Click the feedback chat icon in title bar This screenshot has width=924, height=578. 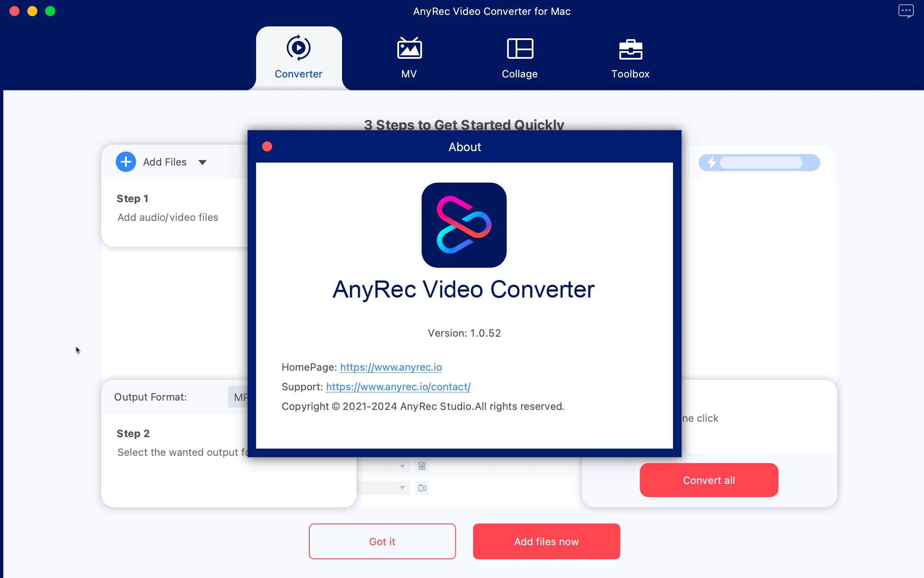[906, 11]
